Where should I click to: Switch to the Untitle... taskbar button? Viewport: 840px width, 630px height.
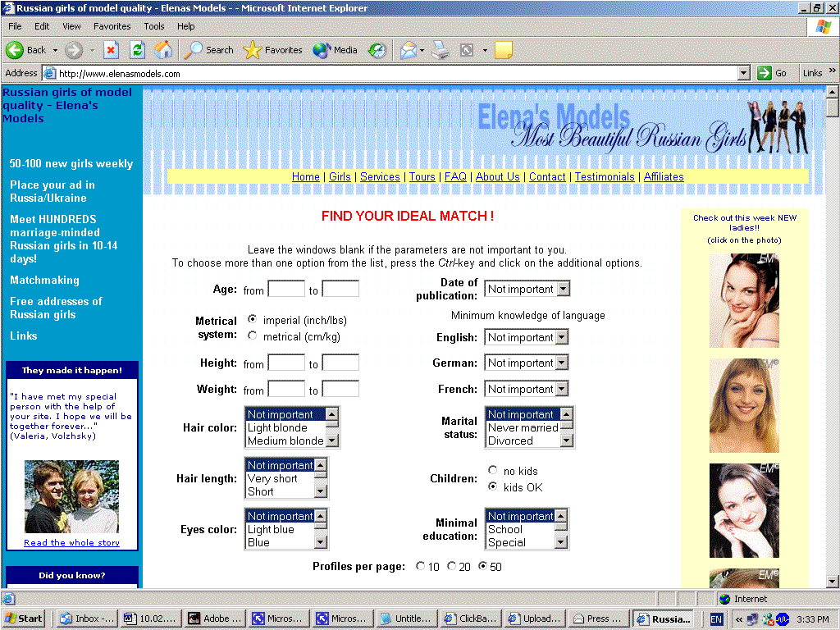pyautogui.click(x=407, y=619)
